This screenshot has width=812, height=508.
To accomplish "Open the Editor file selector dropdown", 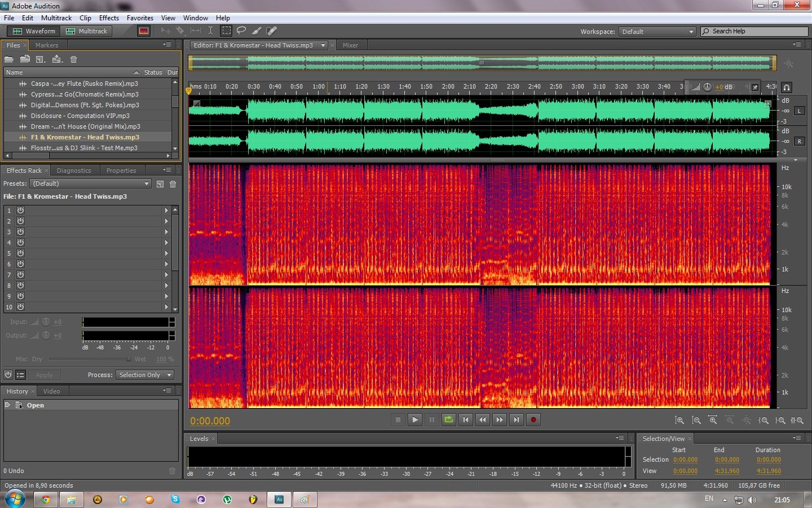I will pos(323,45).
